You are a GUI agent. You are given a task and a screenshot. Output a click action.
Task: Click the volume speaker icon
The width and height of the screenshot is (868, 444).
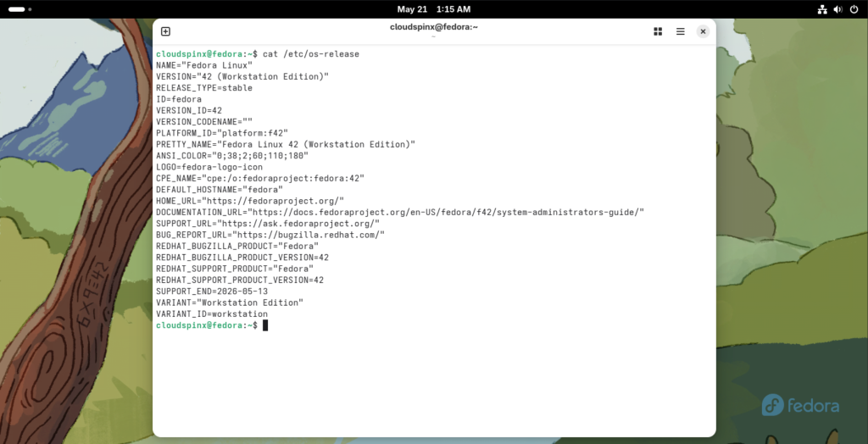[x=838, y=9]
